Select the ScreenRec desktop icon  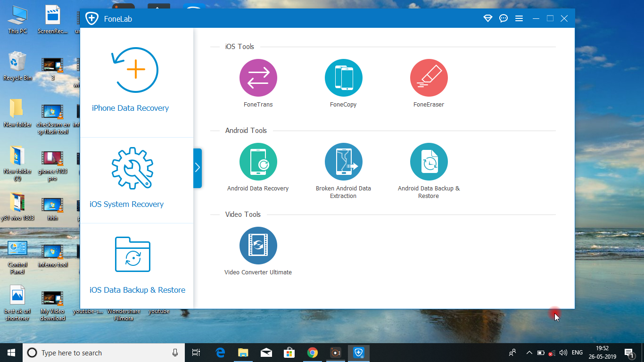click(x=53, y=20)
